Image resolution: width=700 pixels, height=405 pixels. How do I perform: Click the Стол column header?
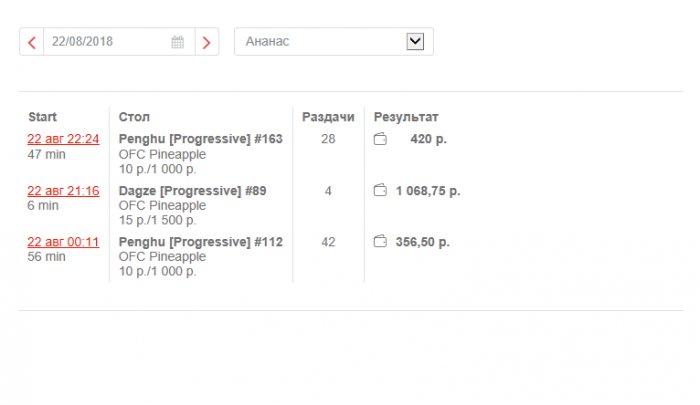tap(134, 117)
